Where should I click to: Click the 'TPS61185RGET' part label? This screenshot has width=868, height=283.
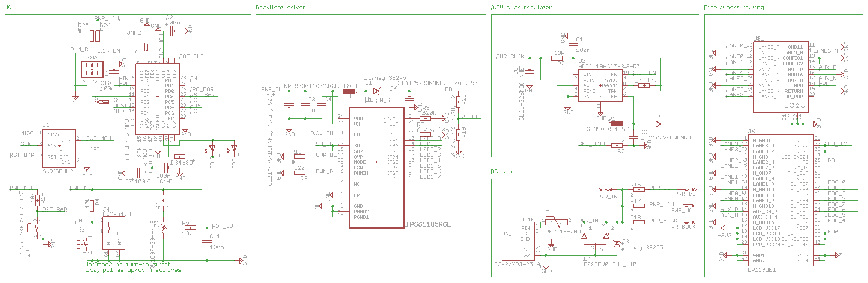point(430,224)
